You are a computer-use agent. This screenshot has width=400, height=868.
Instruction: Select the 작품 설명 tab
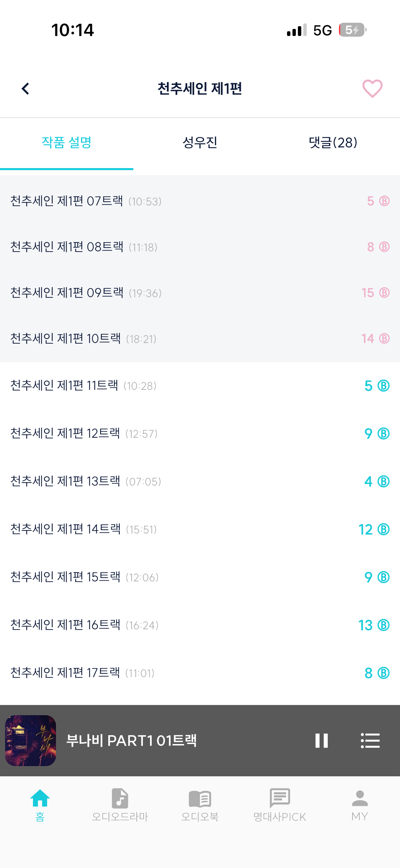pos(66,142)
